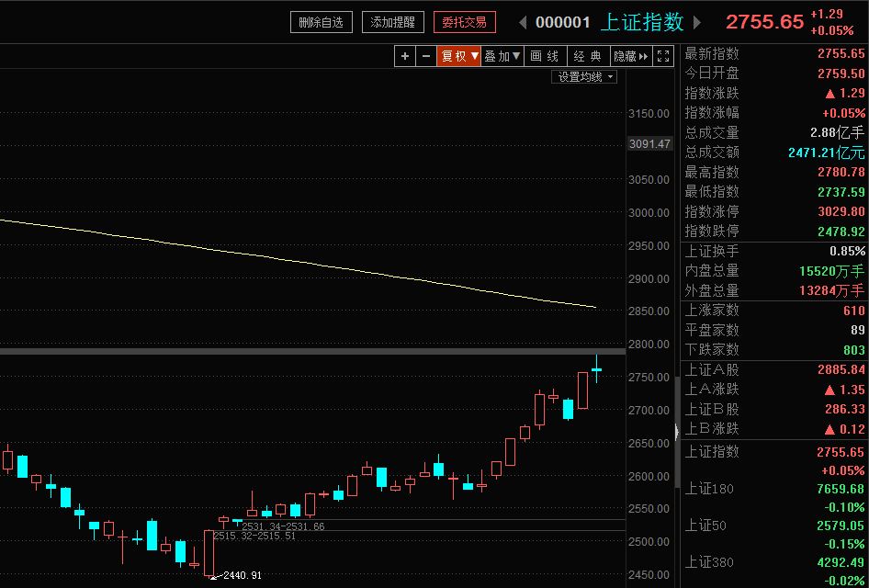
Task: Click the 上证指数 title in the header
Action: click(642, 22)
